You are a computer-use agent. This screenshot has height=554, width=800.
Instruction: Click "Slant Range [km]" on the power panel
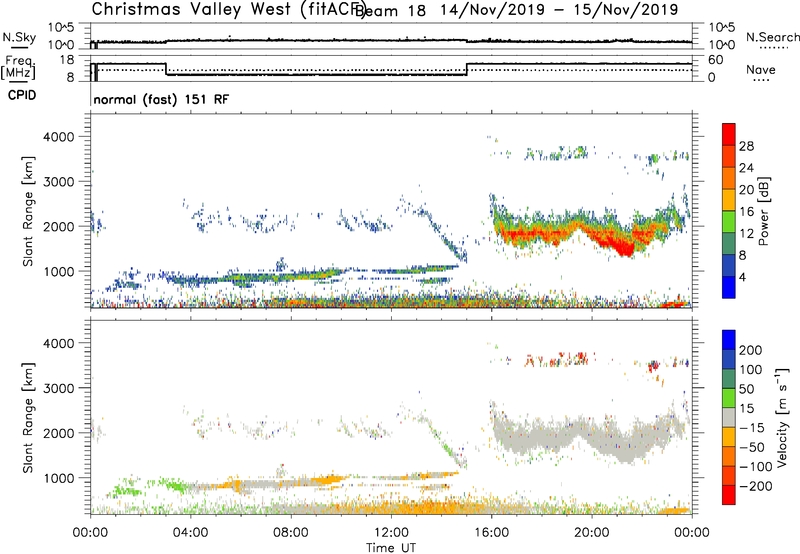(x=28, y=211)
